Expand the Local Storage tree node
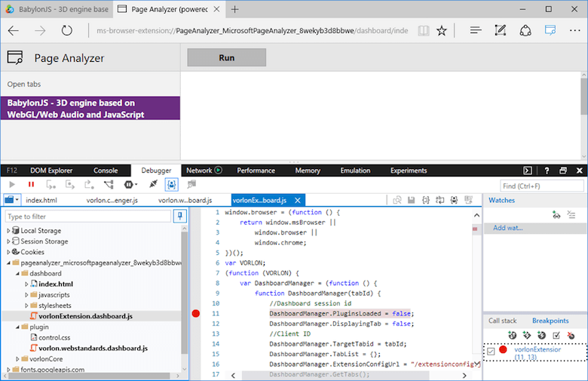Image resolution: width=588 pixels, height=381 pixels. (x=10, y=230)
